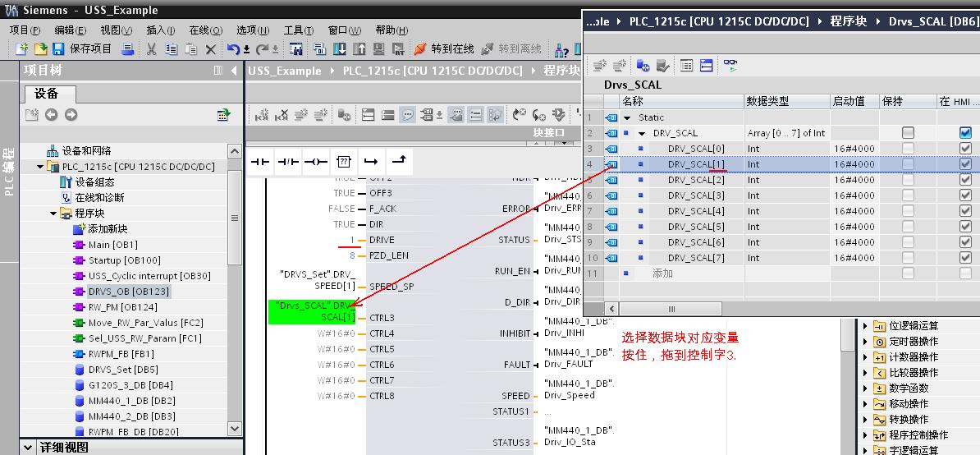This screenshot has width=980, height=455.
Task: Create a new project via toolbar icon
Action: pyautogui.click(x=22, y=48)
